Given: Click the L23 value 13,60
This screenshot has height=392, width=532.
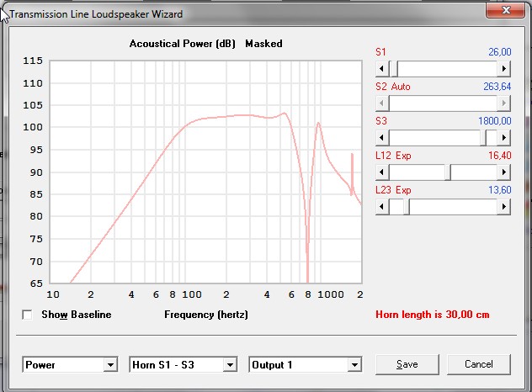Looking at the screenshot, I should click(499, 190).
